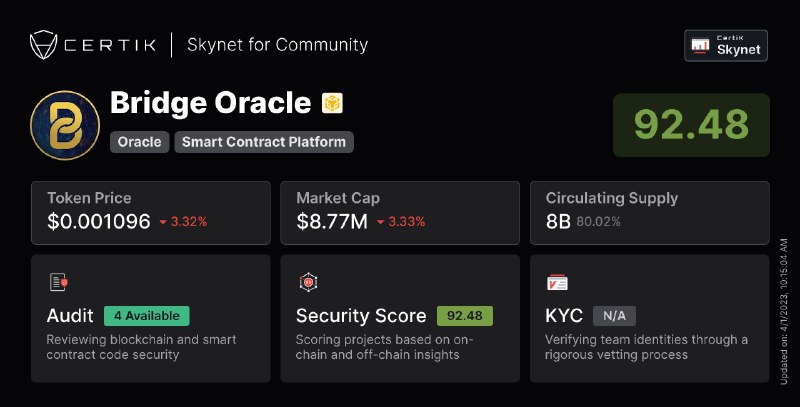Click the Market Cap label

pos(338,198)
